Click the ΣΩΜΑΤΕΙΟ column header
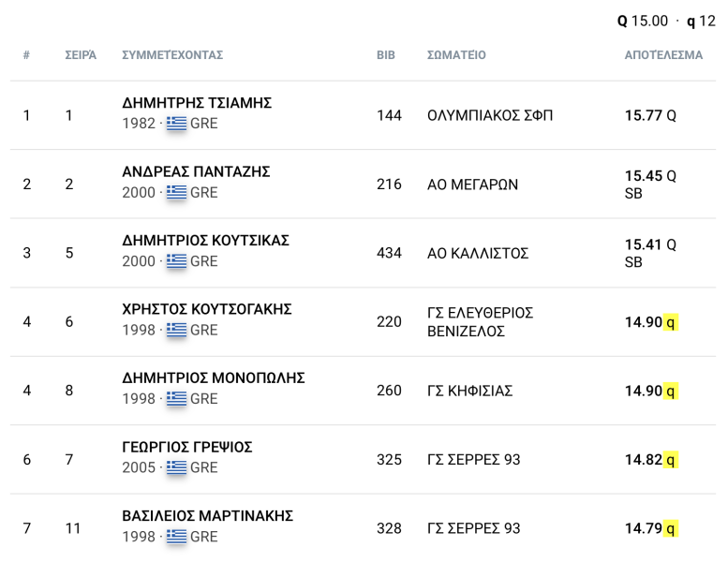 456,55
